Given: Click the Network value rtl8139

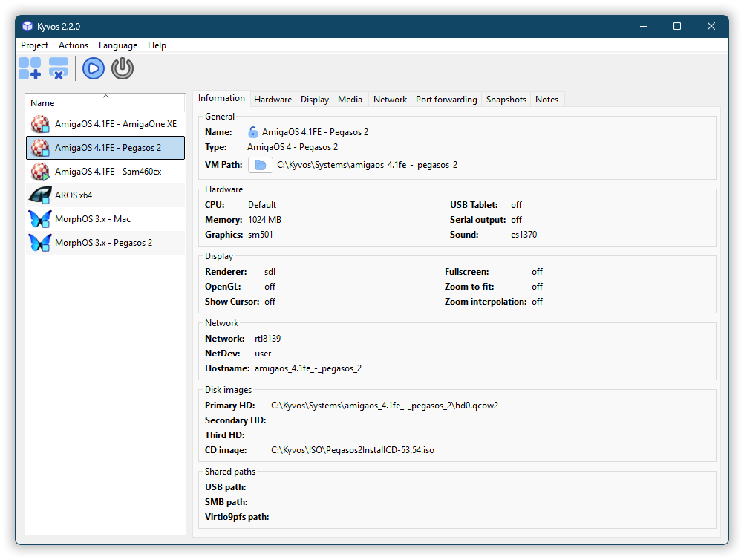Looking at the screenshot, I should (267, 339).
